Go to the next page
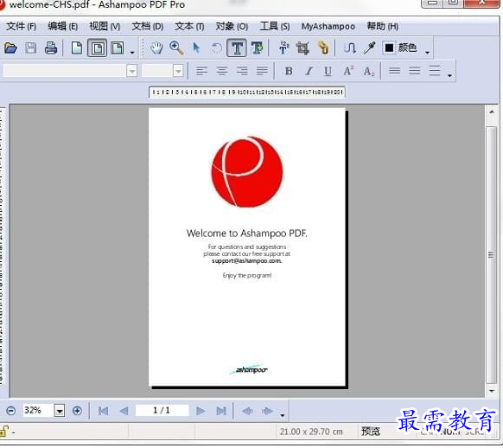This screenshot has height=448, width=503. pos(201,411)
